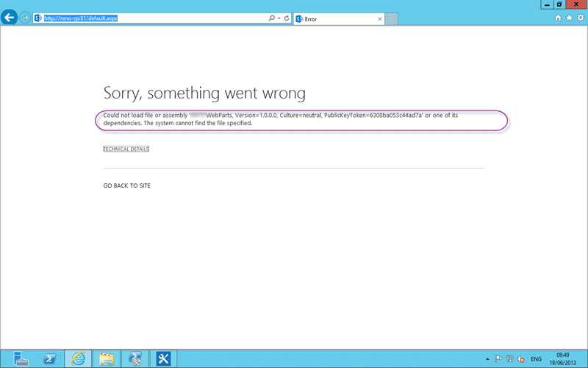Click the address bar URL field

pyautogui.click(x=150, y=18)
